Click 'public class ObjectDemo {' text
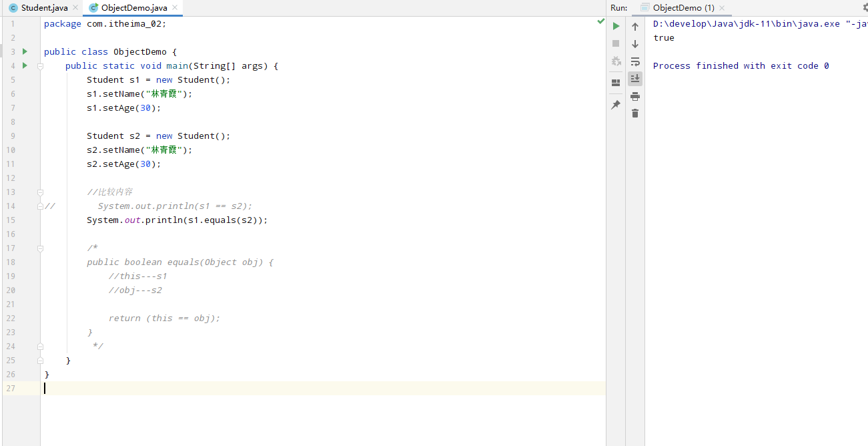The width and height of the screenshot is (868, 446). pos(110,51)
